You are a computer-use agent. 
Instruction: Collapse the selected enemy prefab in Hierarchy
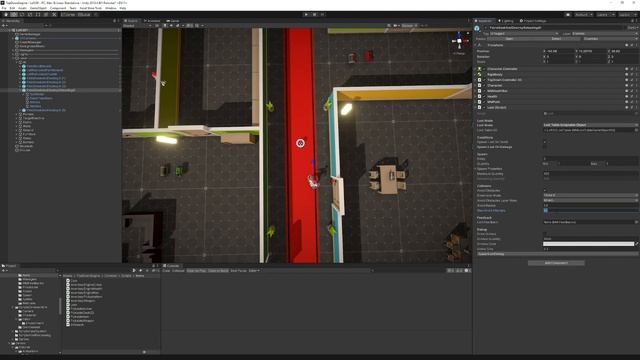(20, 90)
